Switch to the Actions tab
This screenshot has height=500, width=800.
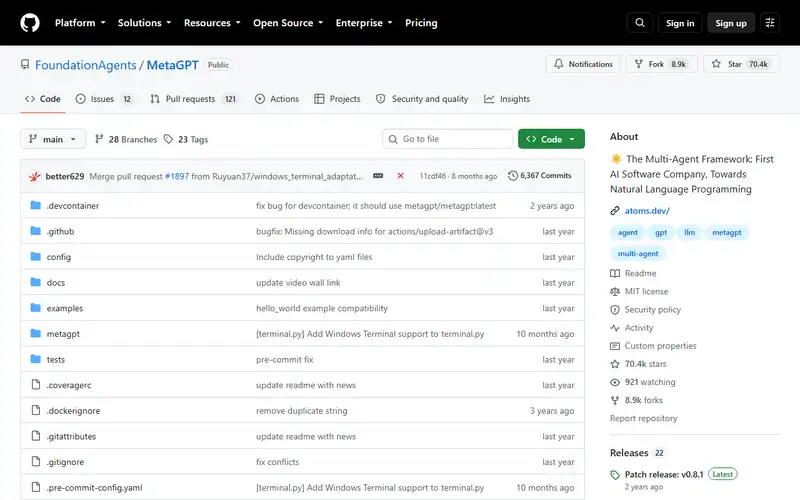277,99
